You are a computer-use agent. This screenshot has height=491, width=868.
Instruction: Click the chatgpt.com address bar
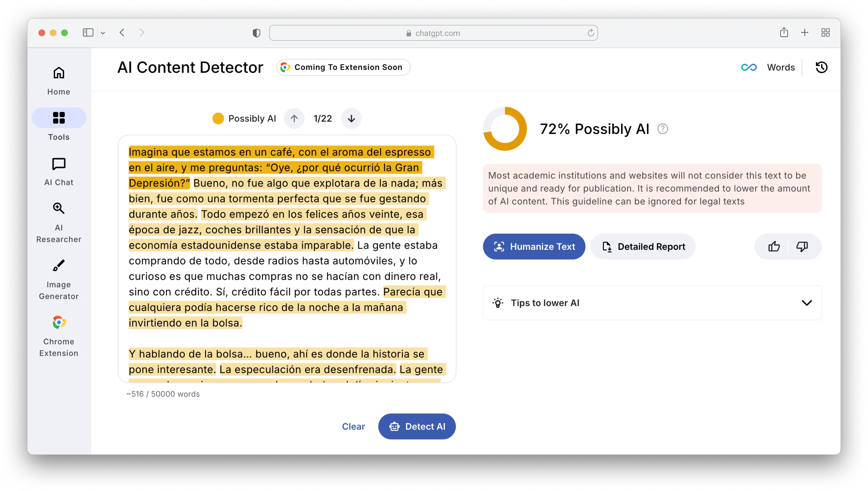433,33
